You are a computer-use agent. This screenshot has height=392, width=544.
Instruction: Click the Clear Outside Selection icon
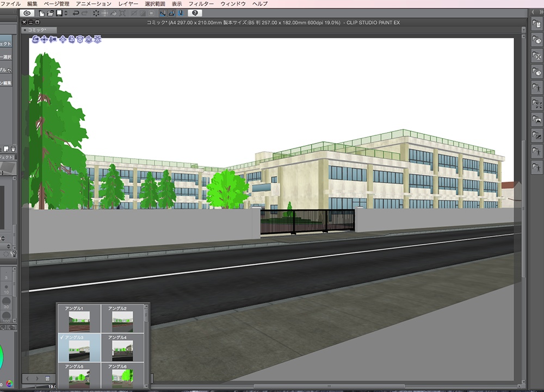[x=104, y=13]
